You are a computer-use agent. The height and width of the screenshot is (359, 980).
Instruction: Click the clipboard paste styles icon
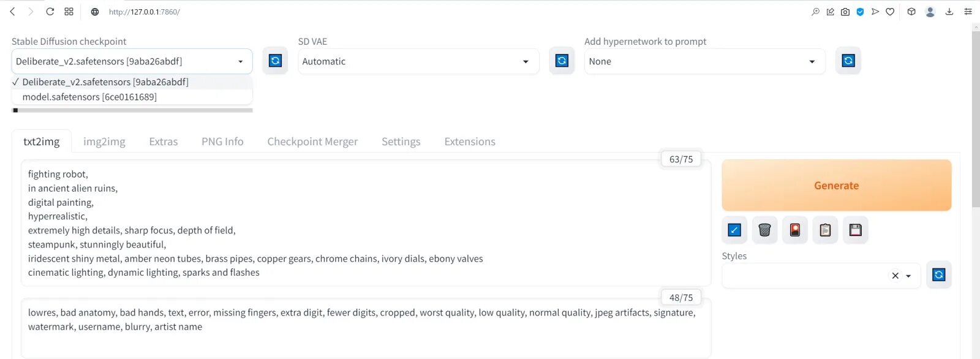tap(825, 230)
